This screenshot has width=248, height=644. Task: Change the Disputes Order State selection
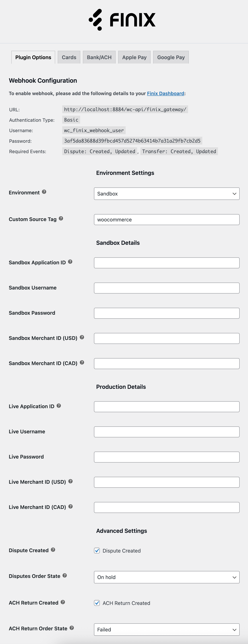[x=166, y=577]
